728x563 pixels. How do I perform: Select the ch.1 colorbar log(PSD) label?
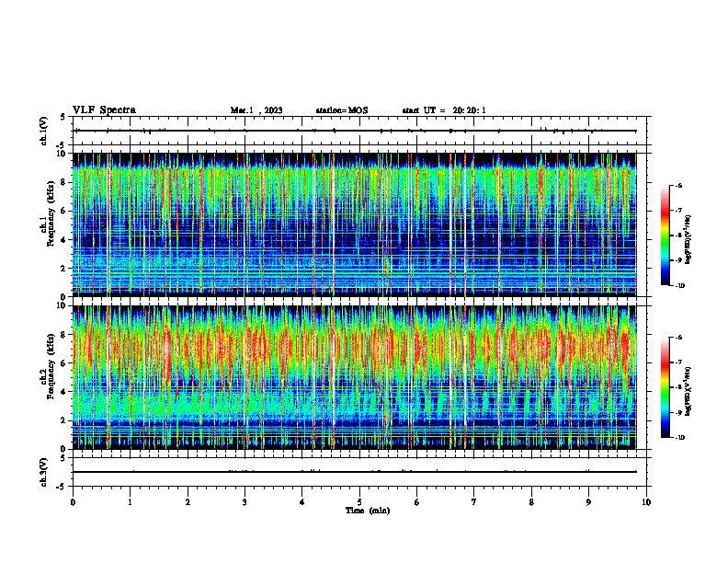[x=688, y=239]
